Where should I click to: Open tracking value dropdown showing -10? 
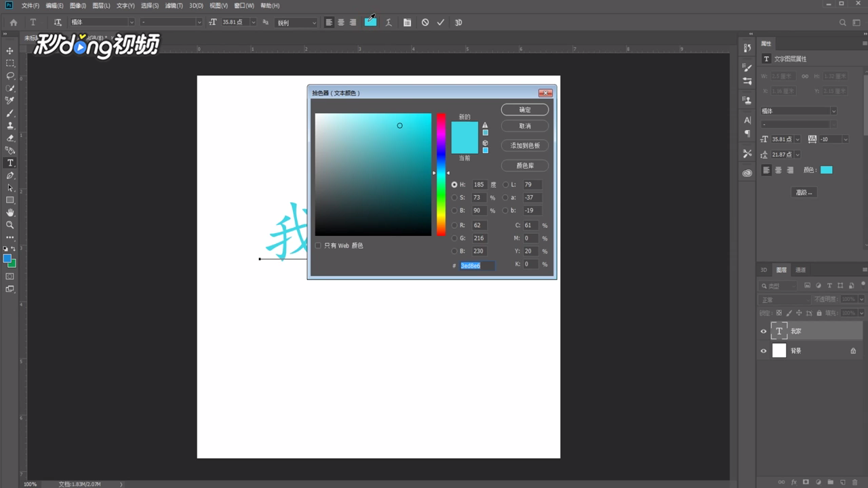click(x=845, y=139)
